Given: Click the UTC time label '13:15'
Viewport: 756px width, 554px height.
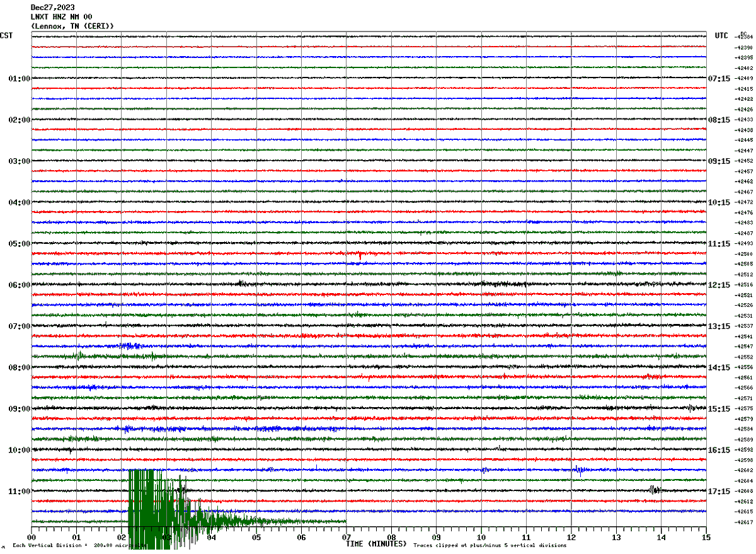Looking at the screenshot, I should (x=719, y=326).
